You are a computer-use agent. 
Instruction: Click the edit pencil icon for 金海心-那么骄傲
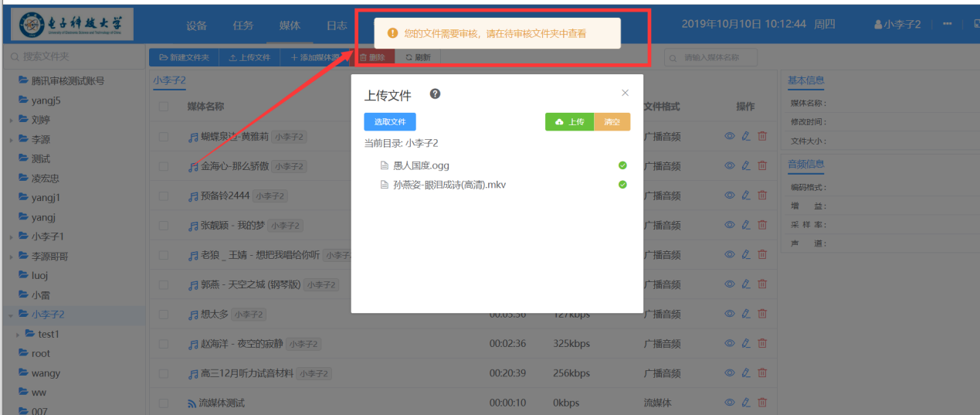coord(746,165)
